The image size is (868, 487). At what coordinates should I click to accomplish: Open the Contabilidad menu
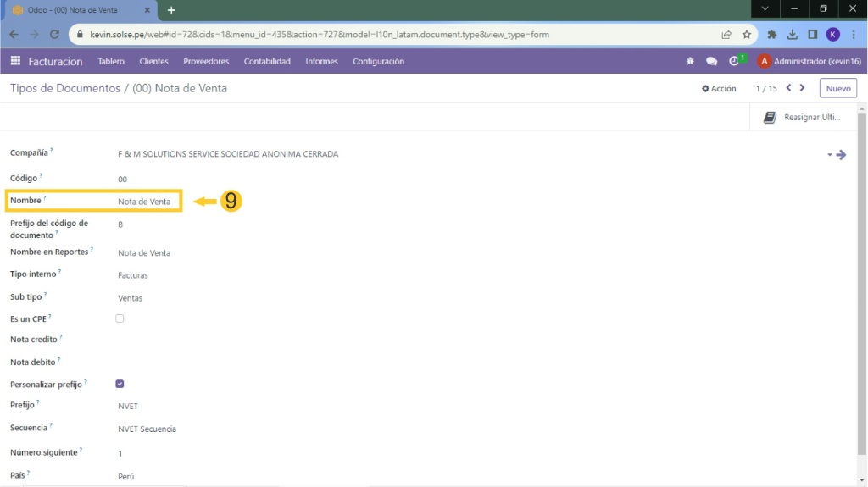click(x=267, y=61)
